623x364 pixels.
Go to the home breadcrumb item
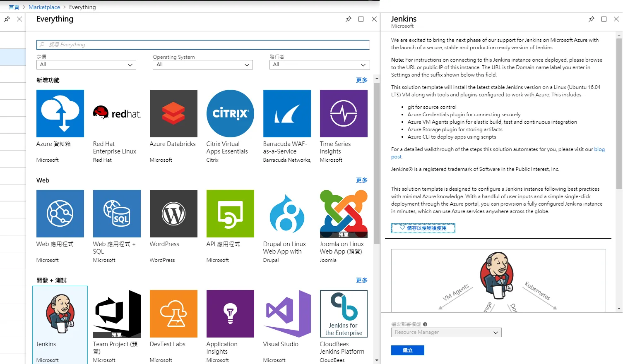[14, 7]
